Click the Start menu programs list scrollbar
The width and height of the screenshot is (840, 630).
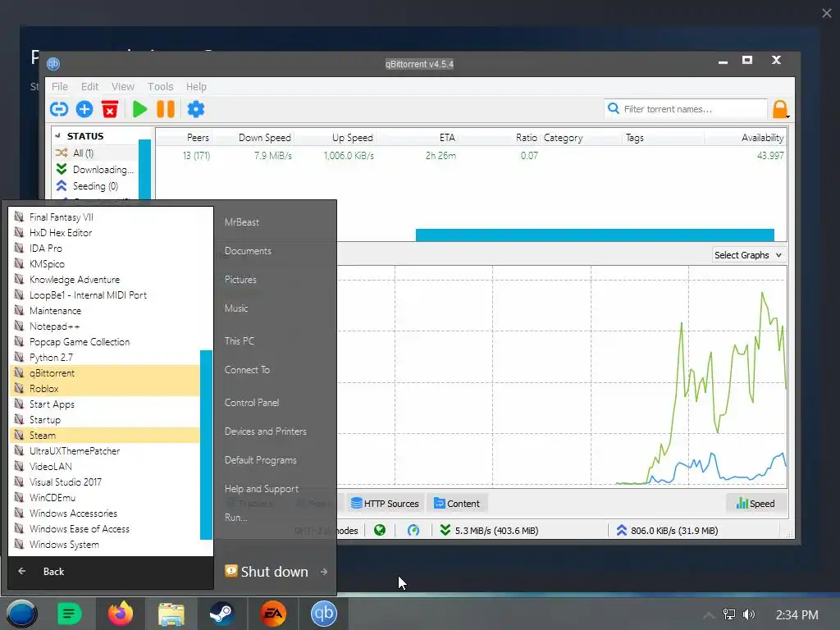(206, 445)
